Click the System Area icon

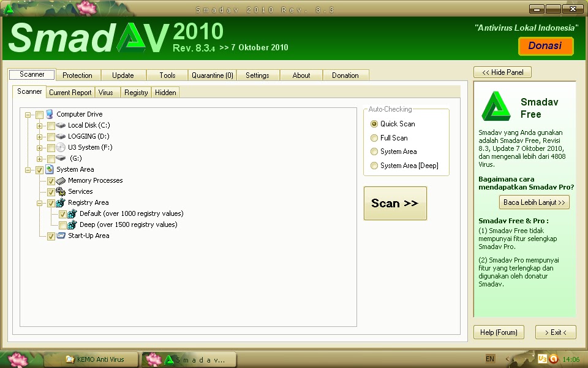tap(50, 169)
